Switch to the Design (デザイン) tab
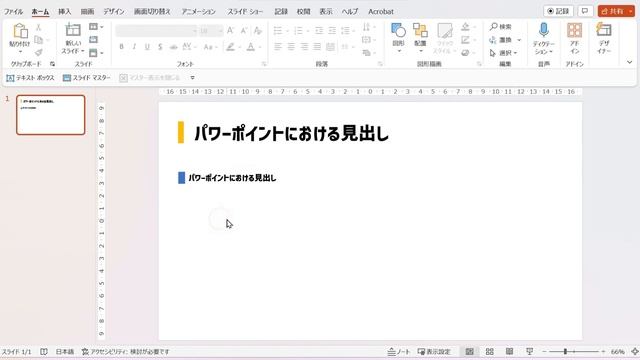Image resolution: width=640 pixels, height=360 pixels. point(113,12)
